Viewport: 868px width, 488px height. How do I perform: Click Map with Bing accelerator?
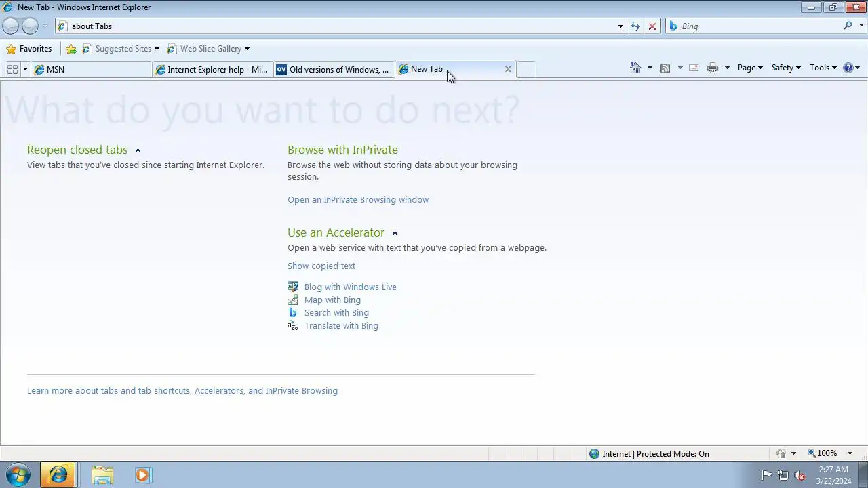332,300
